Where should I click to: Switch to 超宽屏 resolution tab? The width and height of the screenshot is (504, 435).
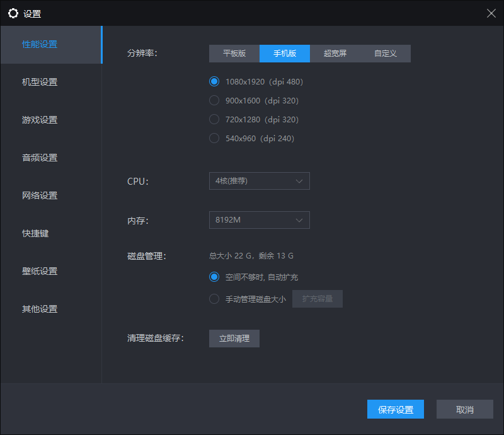pos(335,54)
